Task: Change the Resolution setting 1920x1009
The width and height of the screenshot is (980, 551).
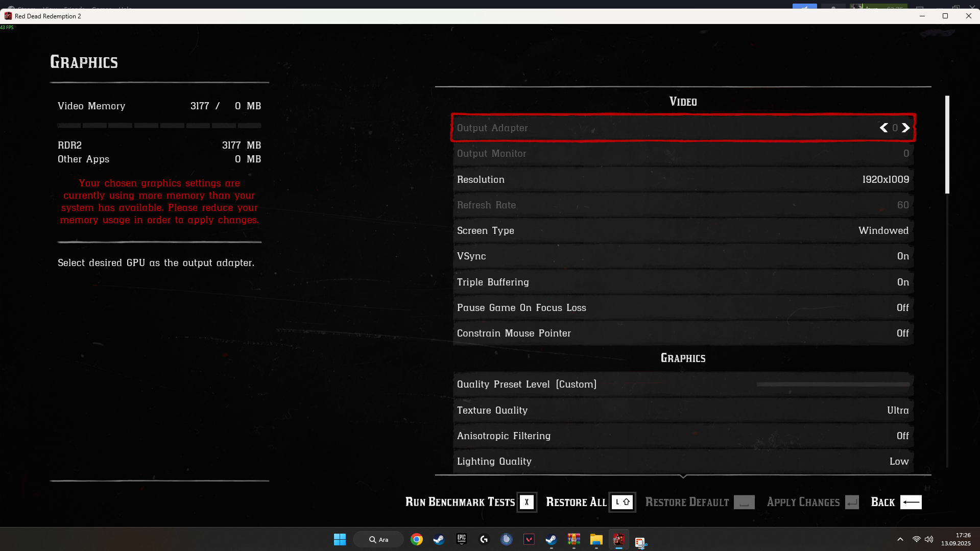Action: click(x=683, y=179)
